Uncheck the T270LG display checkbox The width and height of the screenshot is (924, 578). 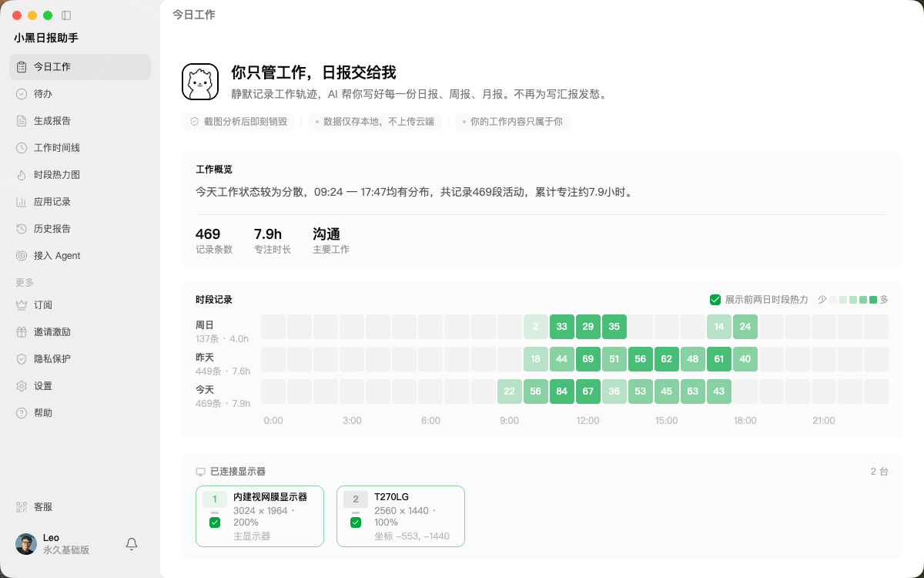pos(356,523)
